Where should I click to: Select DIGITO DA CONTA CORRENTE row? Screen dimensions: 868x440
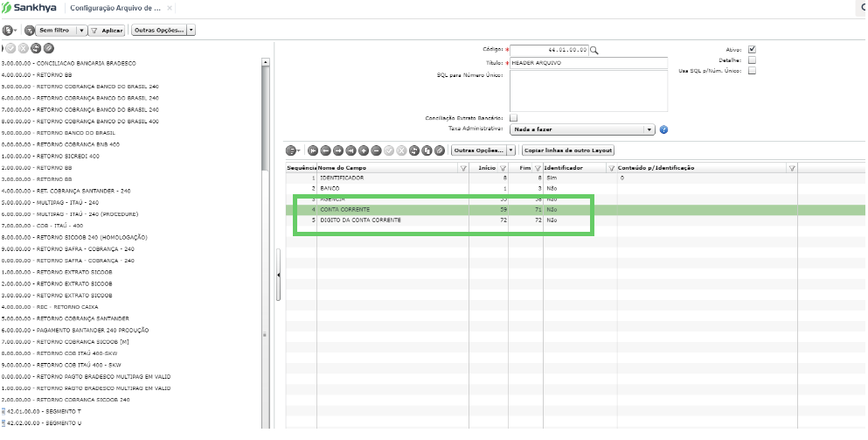pyautogui.click(x=576, y=220)
